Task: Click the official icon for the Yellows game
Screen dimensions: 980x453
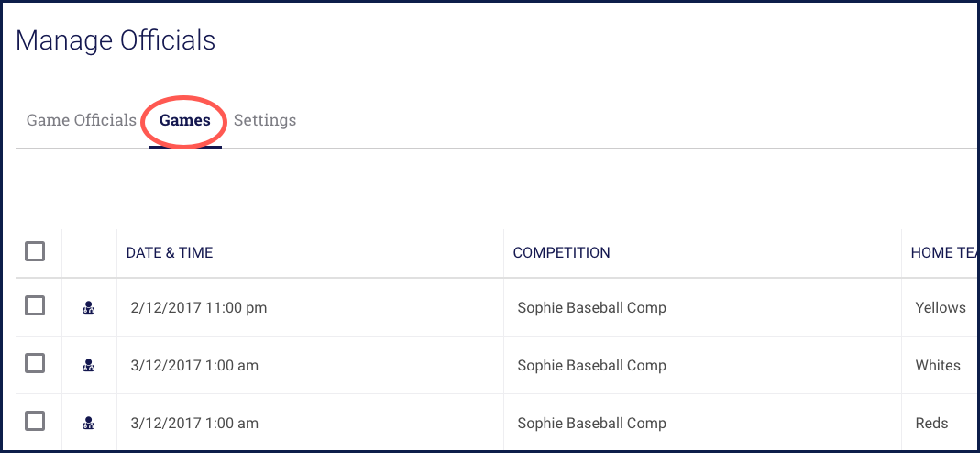Action: pos(89,308)
